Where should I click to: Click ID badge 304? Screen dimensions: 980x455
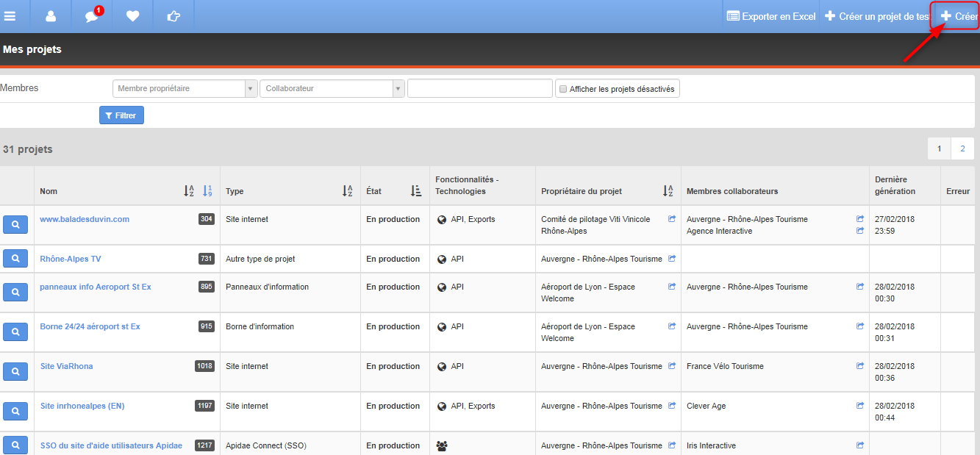coord(207,219)
